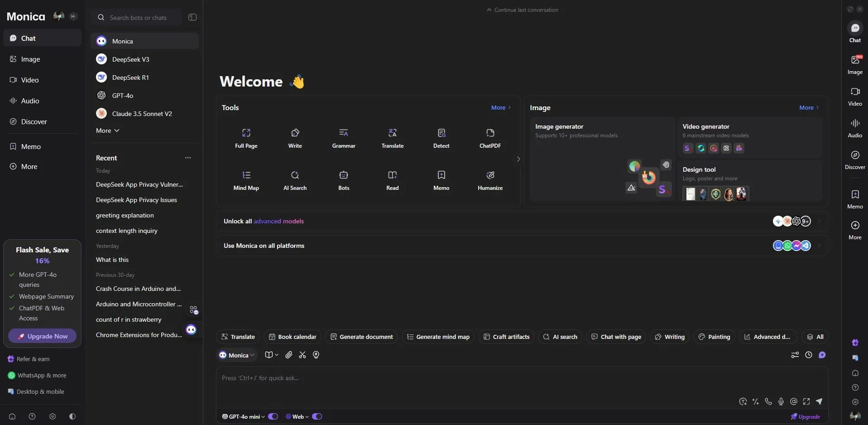Open Discover in the left sidebar

click(34, 122)
